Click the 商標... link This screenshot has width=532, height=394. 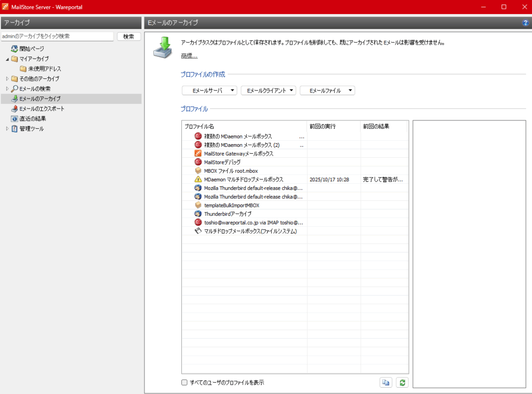[x=189, y=56]
